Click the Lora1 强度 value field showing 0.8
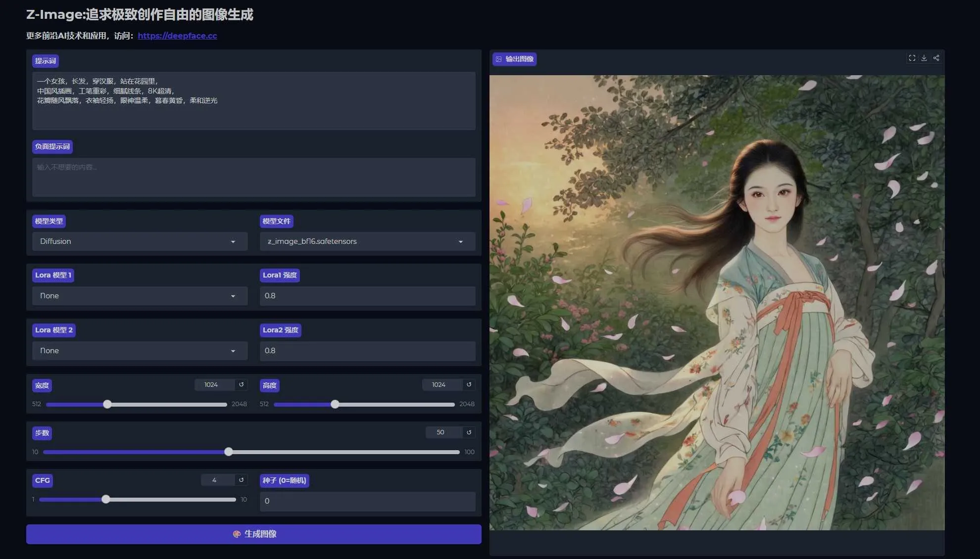 pos(367,296)
